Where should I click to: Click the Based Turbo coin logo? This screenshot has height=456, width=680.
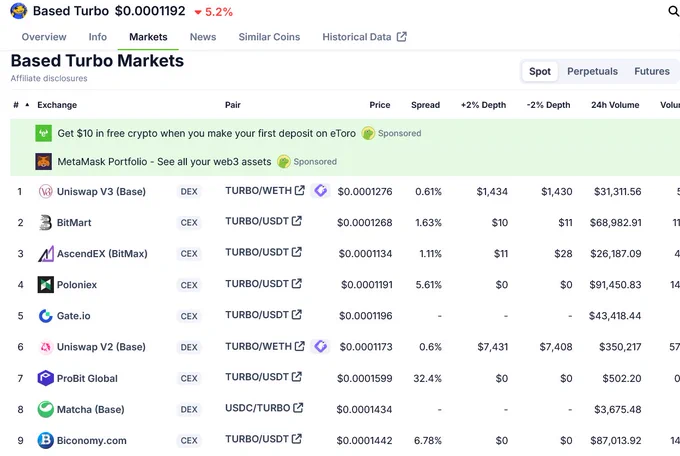click(19, 11)
